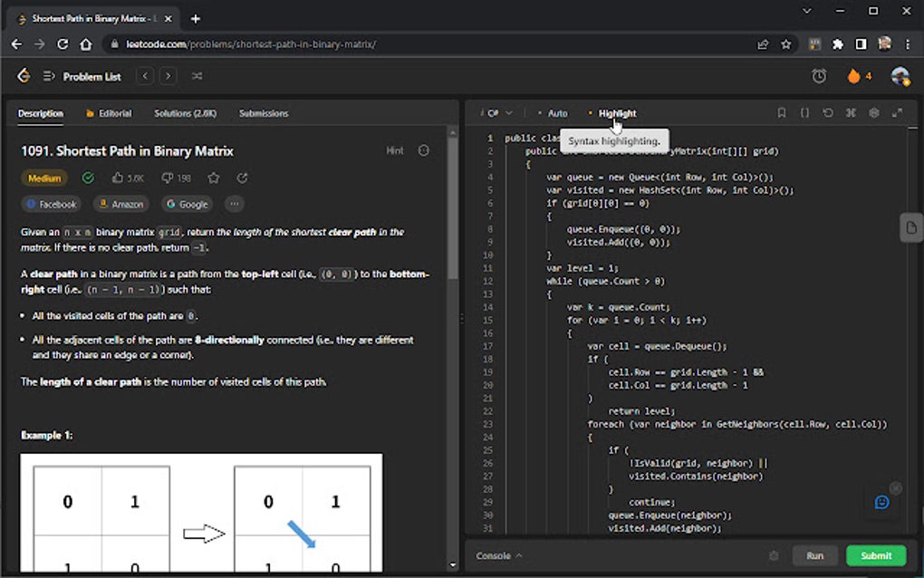Format code using the braces icon
The height and width of the screenshot is (578, 924).
click(804, 113)
